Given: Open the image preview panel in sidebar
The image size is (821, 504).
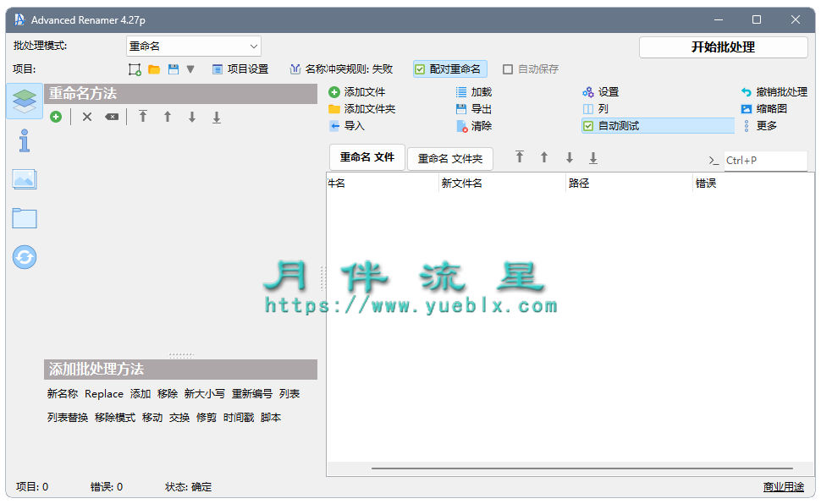Looking at the screenshot, I should [24, 179].
